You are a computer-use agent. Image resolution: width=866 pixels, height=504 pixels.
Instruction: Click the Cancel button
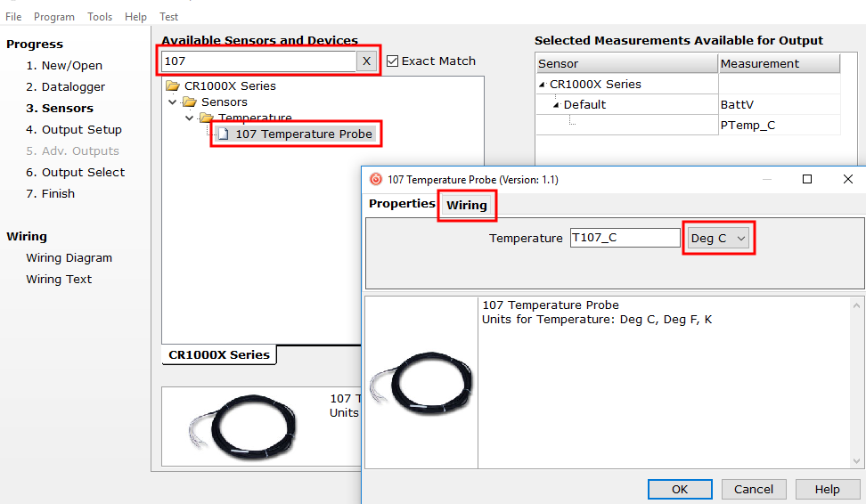point(754,489)
